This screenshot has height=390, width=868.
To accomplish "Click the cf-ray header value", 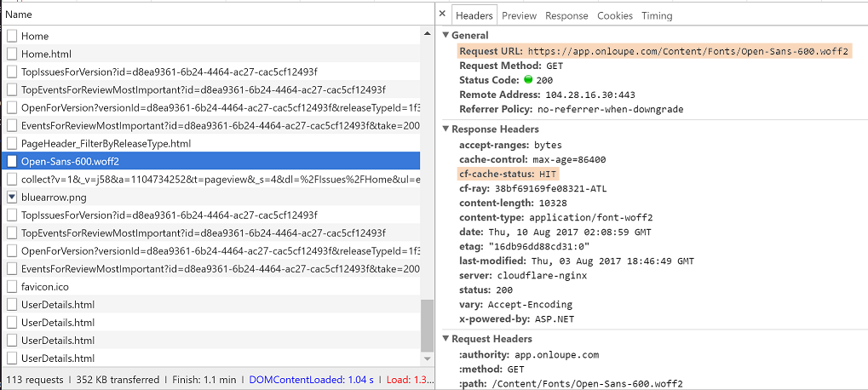I will click(553, 189).
